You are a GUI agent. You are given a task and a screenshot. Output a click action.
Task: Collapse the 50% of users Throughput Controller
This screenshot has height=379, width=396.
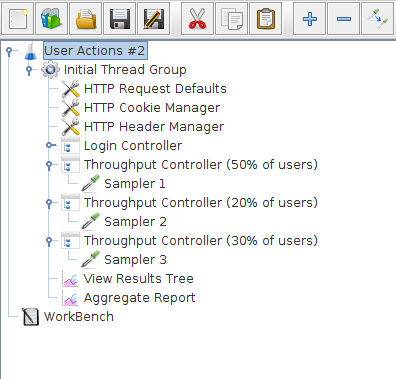49,165
